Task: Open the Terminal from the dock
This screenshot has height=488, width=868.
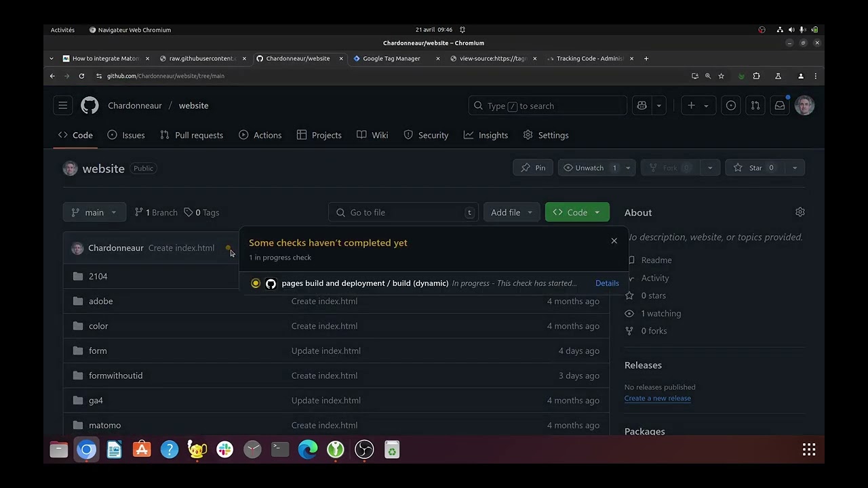Action: tap(280, 449)
